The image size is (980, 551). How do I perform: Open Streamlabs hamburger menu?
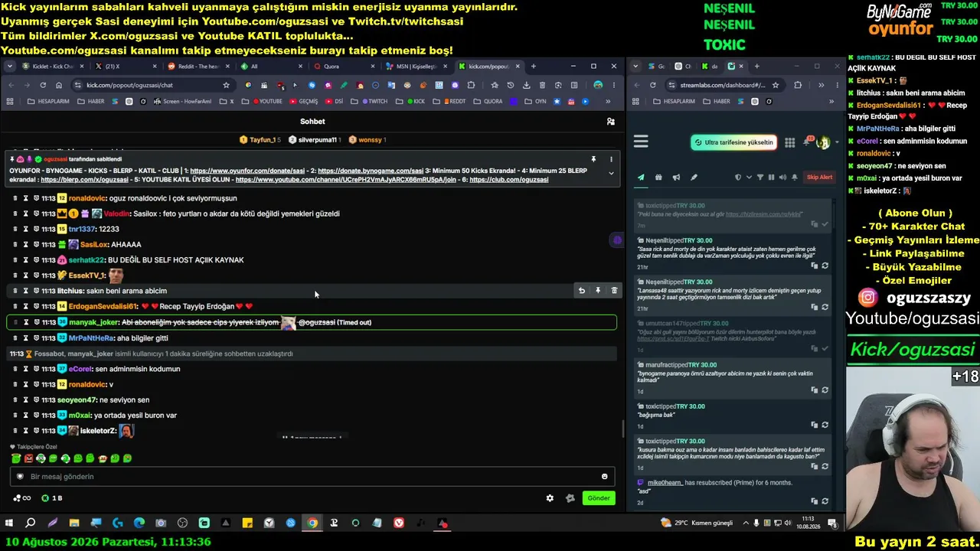(641, 142)
